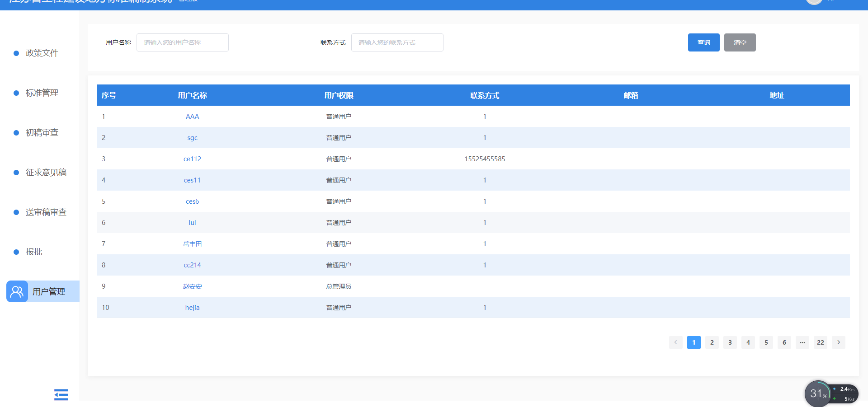Open 送审稿审查 menu item
Image resolution: width=868 pixels, height=407 pixels.
point(46,212)
